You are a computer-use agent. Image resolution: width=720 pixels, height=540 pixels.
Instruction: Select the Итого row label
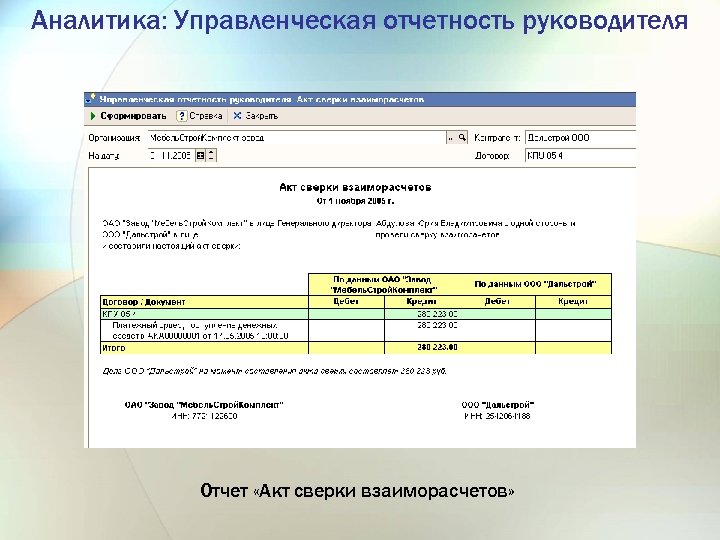tap(113, 348)
